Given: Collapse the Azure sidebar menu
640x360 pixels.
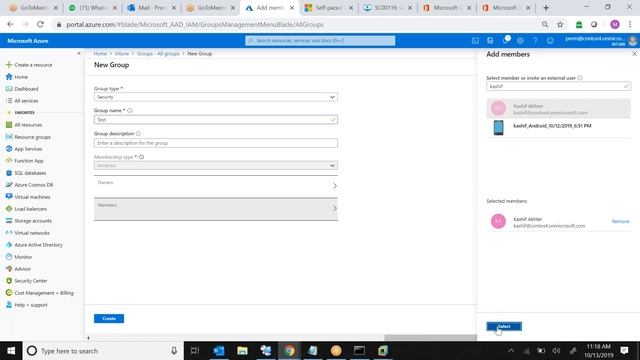Looking at the screenshot, I should coord(79,53).
